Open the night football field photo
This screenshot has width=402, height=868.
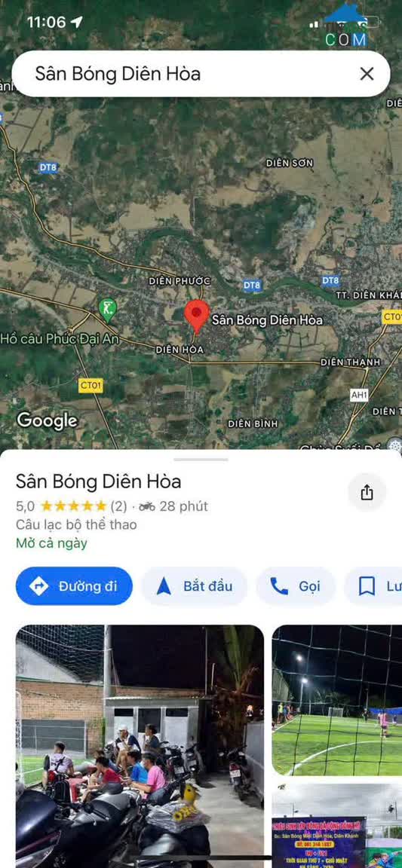point(337,700)
